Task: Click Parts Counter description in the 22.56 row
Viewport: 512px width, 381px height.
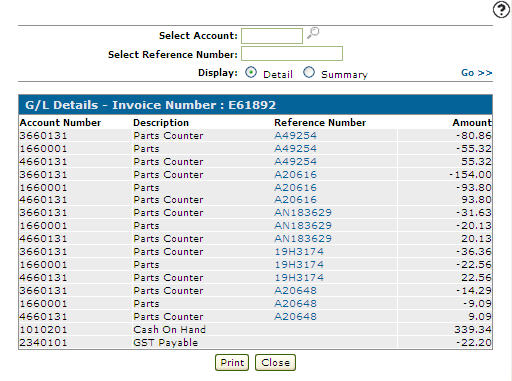Action: 168,277
